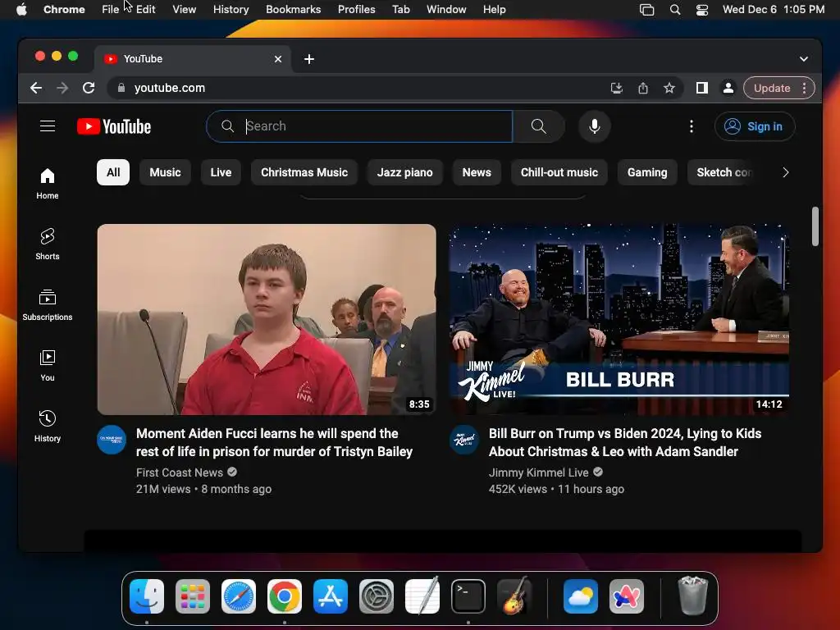Reload the page
Viewport: 840px width, 630px height.
click(89, 88)
